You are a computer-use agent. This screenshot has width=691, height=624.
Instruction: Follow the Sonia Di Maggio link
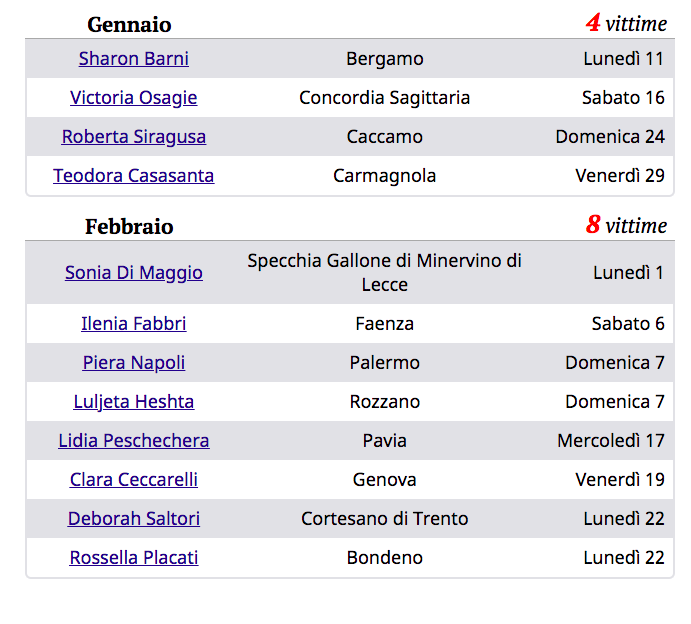click(x=133, y=273)
